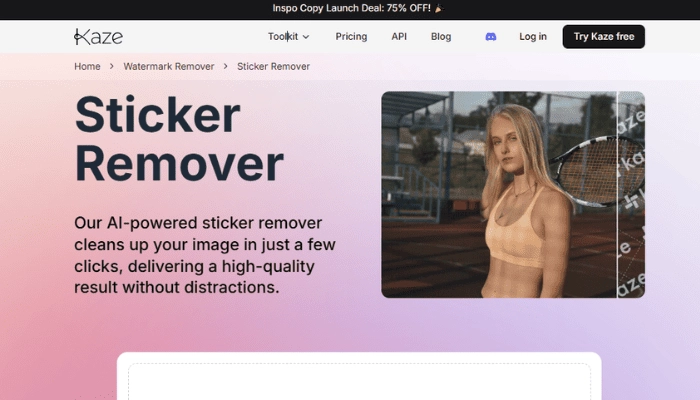Select the Sticker Remover breadcrumb item
This screenshot has width=700, height=400.
pyautogui.click(x=273, y=67)
